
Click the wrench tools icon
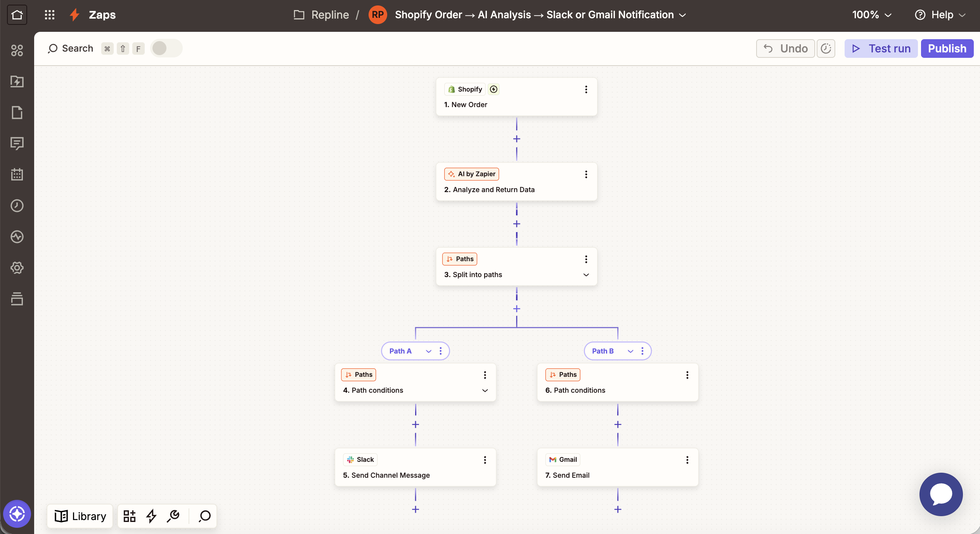click(173, 516)
